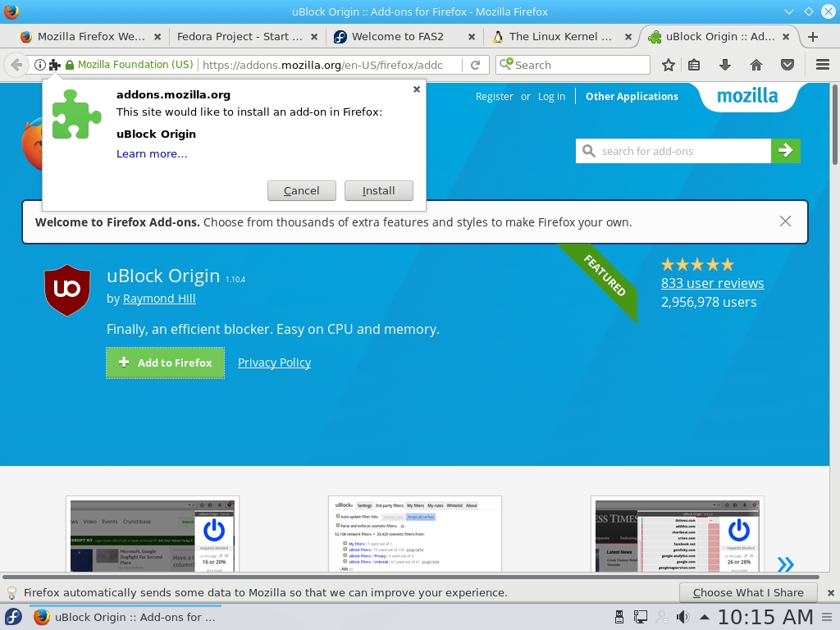Click the Fedora start menu icon

tap(13, 617)
